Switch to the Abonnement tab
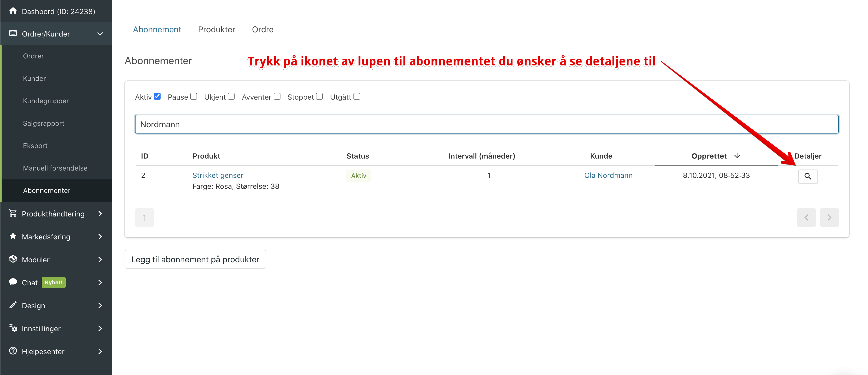Viewport: 868px width, 375px height. 157,30
